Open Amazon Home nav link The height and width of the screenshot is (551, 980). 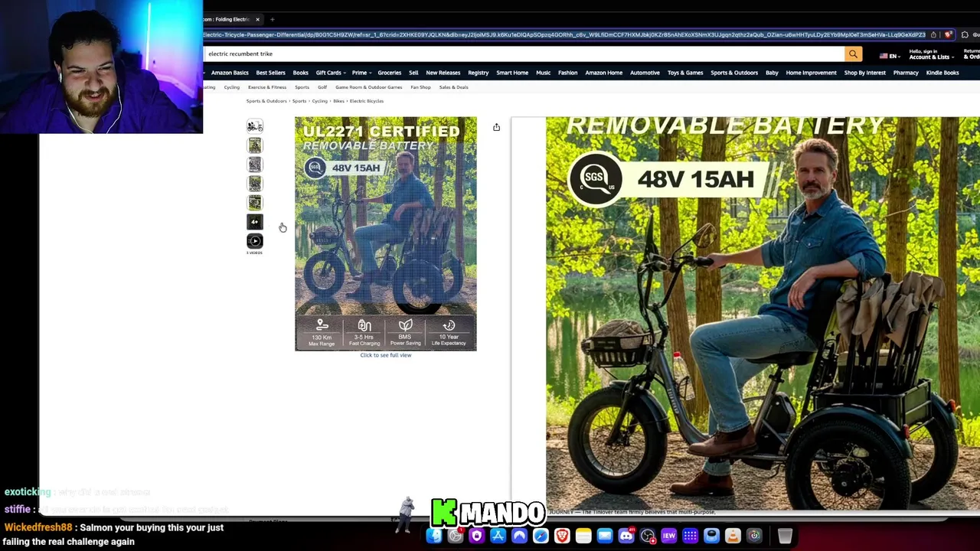coord(603,73)
